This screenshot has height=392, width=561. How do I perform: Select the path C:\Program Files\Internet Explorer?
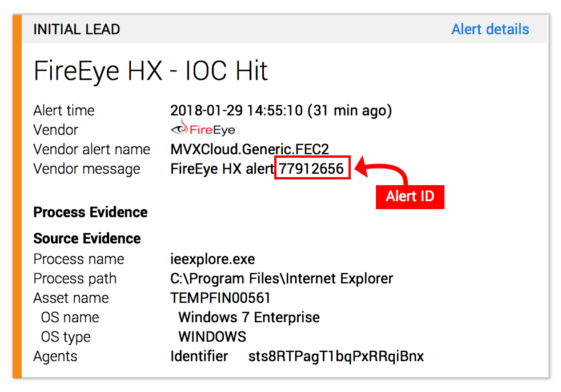click(282, 278)
